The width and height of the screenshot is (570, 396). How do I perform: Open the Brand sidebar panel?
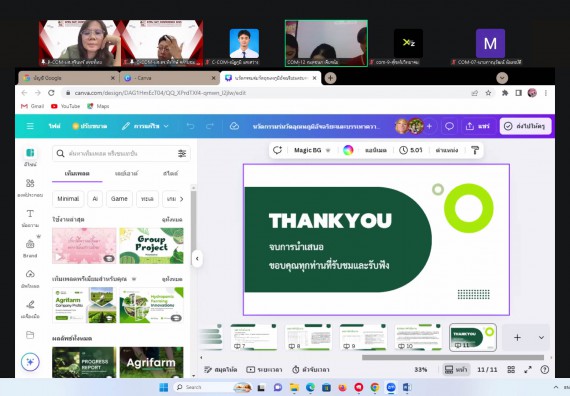pos(30,248)
